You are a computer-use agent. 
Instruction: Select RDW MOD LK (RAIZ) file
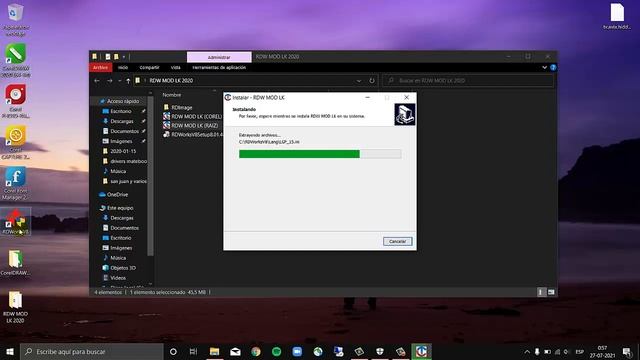pyautogui.click(x=194, y=125)
